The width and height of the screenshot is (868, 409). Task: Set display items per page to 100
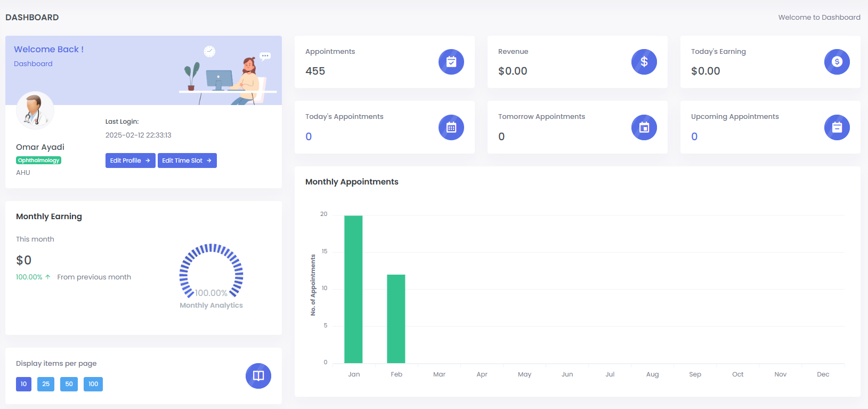tap(93, 384)
